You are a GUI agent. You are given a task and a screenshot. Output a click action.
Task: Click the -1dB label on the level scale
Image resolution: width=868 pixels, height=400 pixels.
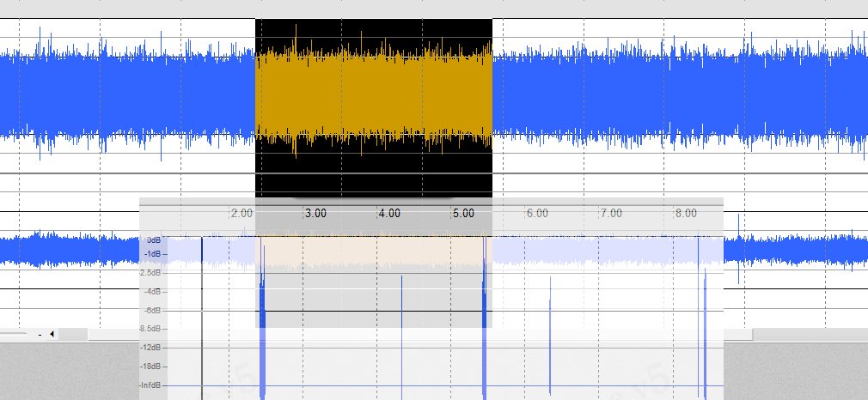(153, 254)
